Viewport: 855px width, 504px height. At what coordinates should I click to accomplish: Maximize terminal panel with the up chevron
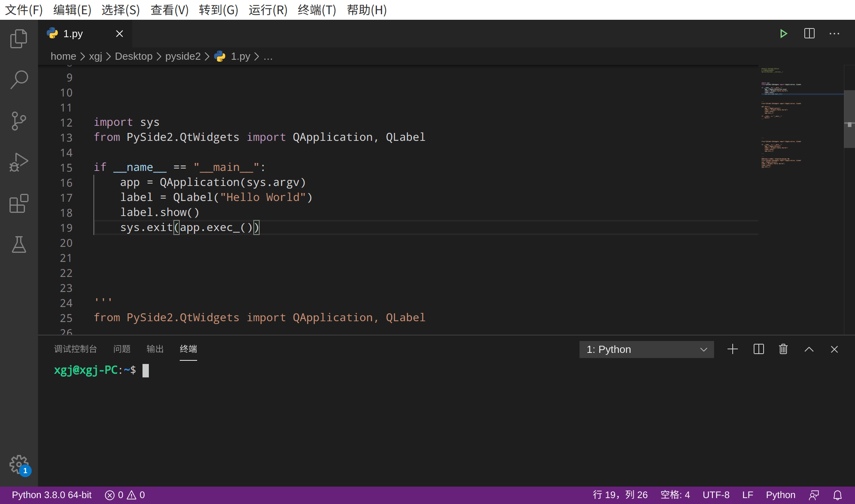pyautogui.click(x=809, y=349)
